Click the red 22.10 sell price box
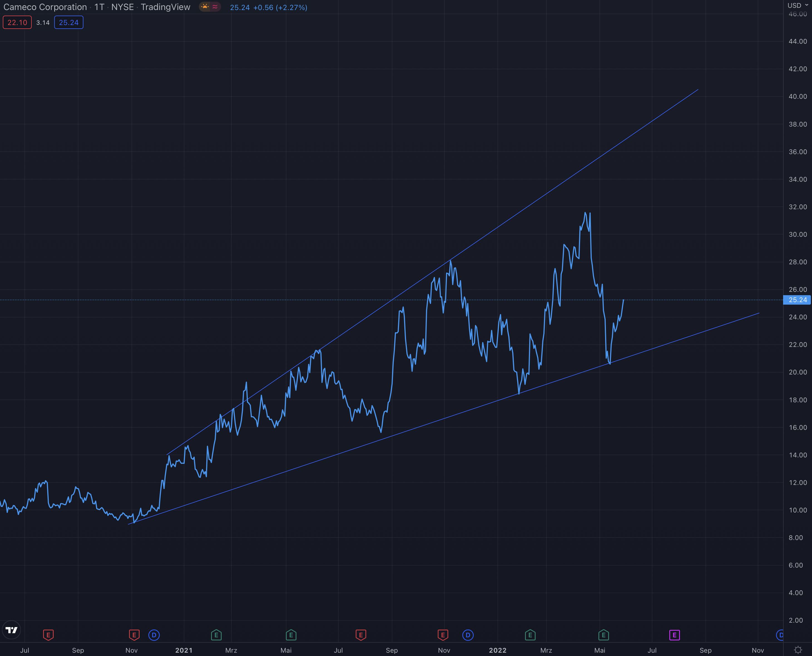 point(17,22)
